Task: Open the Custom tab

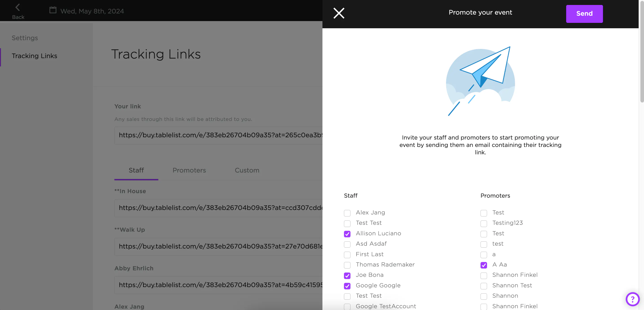Action: [x=247, y=170]
